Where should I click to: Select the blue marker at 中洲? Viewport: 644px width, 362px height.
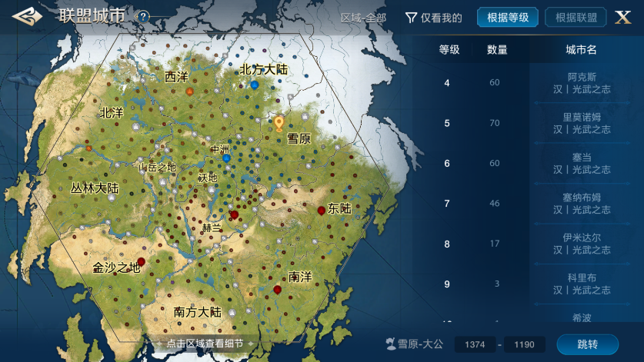[226, 158]
